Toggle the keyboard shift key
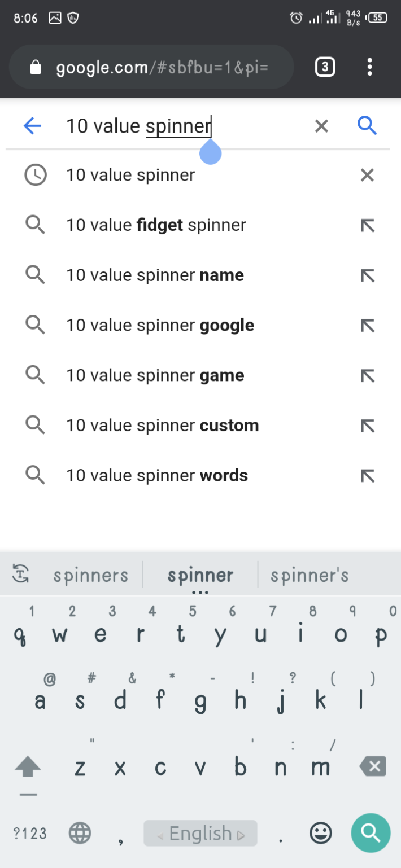Image resolution: width=401 pixels, height=868 pixels. 28,768
